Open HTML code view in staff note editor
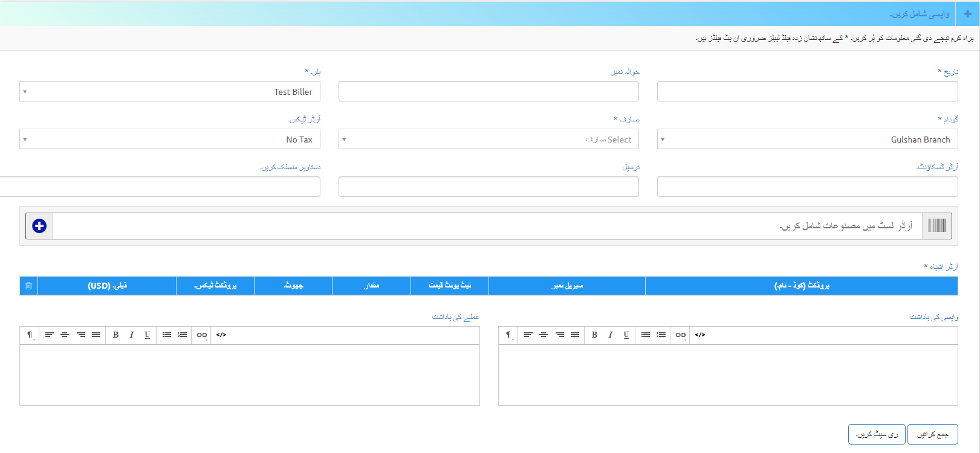 [x=221, y=335]
